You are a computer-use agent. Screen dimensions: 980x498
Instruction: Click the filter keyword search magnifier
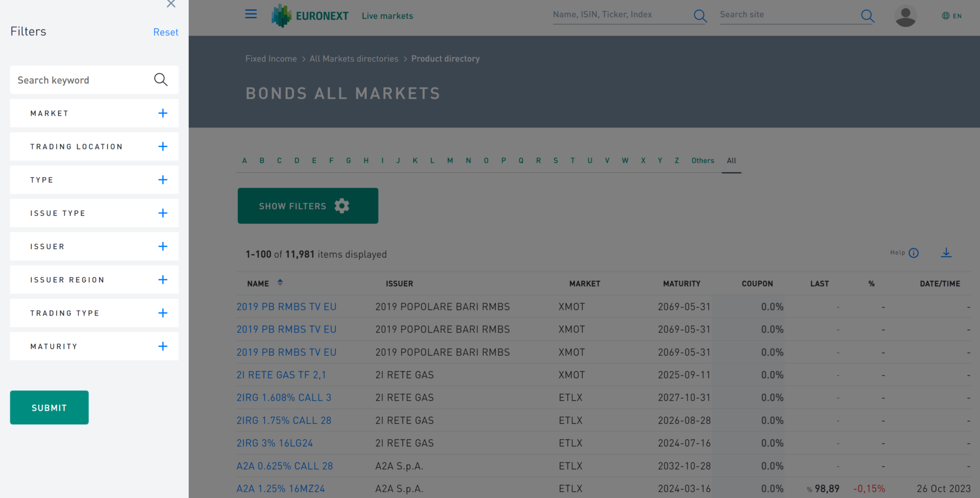tap(161, 80)
